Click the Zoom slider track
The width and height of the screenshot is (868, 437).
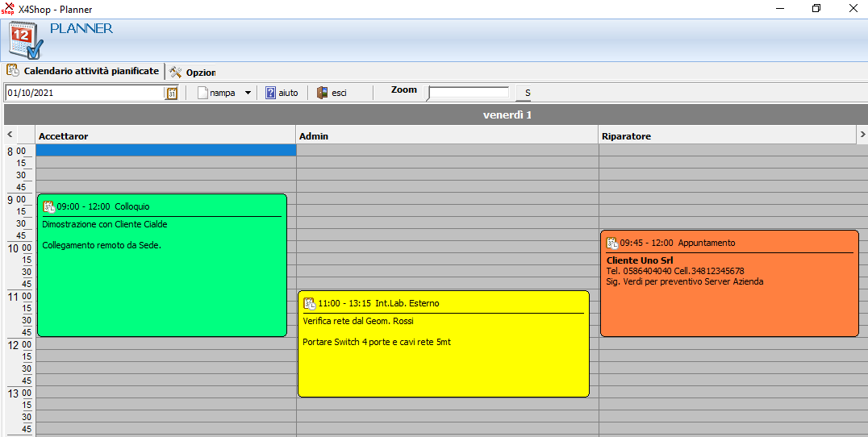pos(469,93)
